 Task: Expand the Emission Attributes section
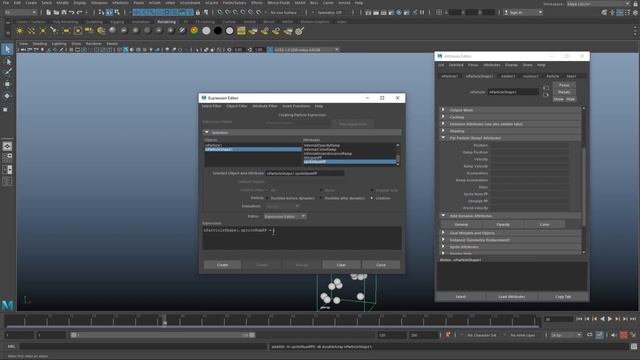(x=443, y=124)
